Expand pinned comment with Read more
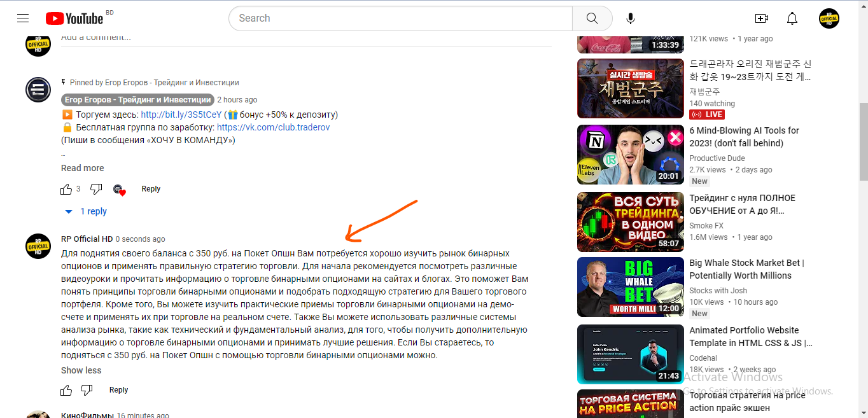This screenshot has height=418, width=868. point(82,168)
